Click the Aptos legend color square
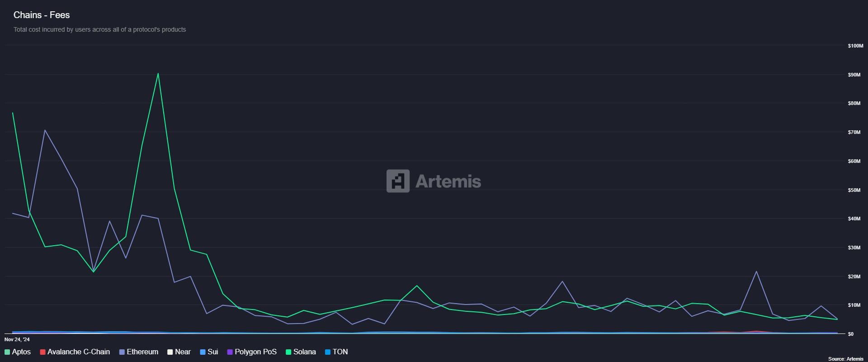The image size is (868, 362). pos(7,352)
